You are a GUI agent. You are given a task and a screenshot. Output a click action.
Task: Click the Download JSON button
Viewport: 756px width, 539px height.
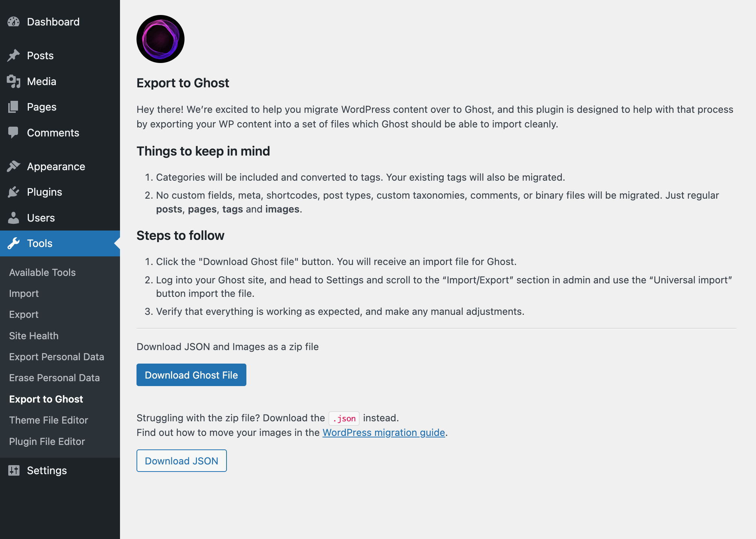(181, 461)
